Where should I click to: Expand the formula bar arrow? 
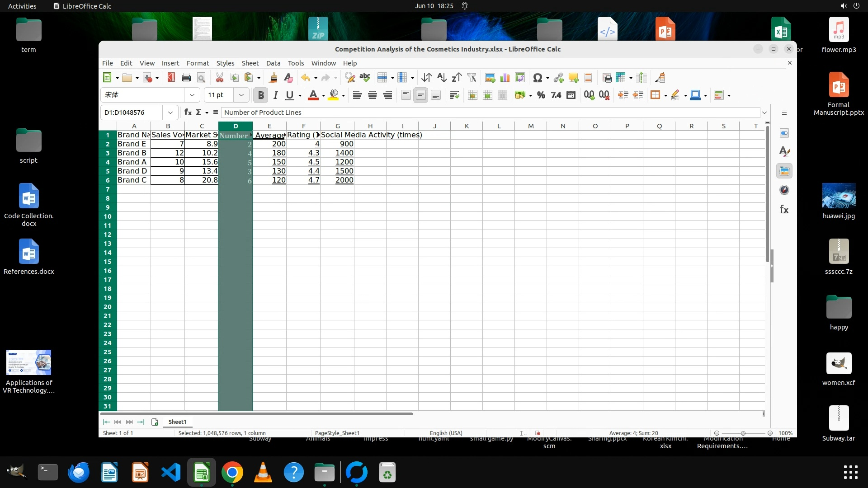tap(764, 113)
